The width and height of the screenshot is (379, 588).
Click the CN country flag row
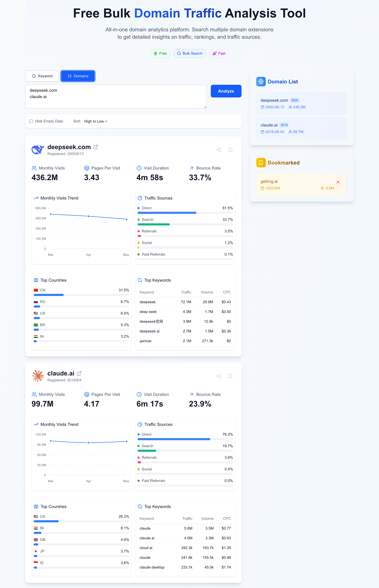click(x=81, y=292)
